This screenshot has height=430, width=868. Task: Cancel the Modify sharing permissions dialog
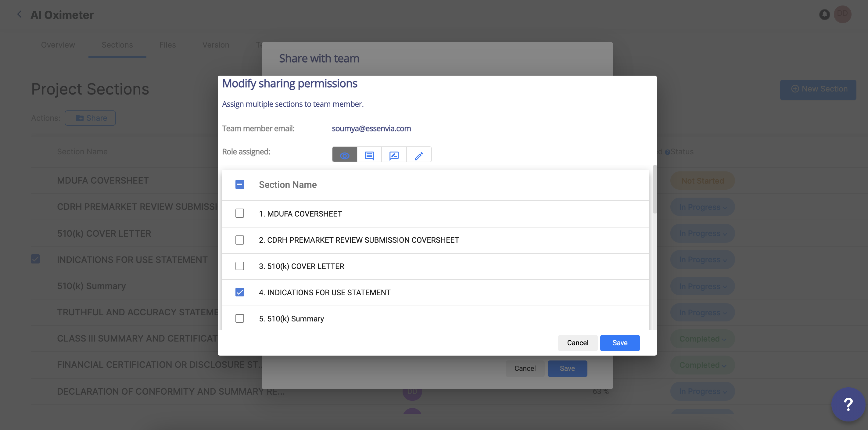point(578,343)
